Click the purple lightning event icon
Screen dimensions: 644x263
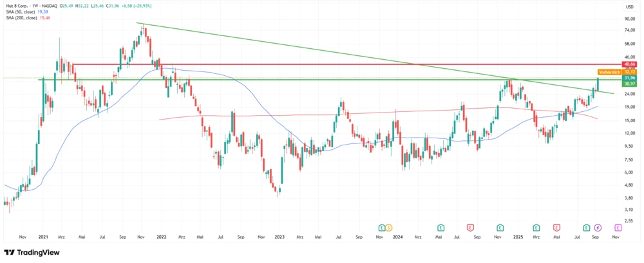click(598, 228)
